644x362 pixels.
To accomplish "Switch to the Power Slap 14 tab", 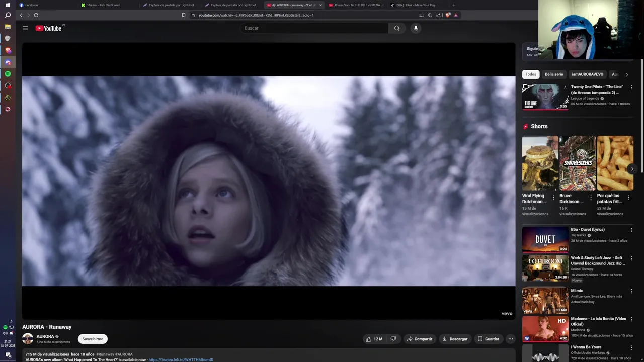I will click(355, 5).
